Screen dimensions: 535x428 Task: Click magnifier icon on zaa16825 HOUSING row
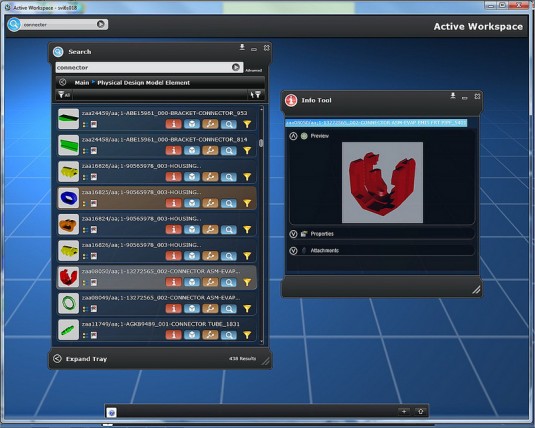pos(229,203)
